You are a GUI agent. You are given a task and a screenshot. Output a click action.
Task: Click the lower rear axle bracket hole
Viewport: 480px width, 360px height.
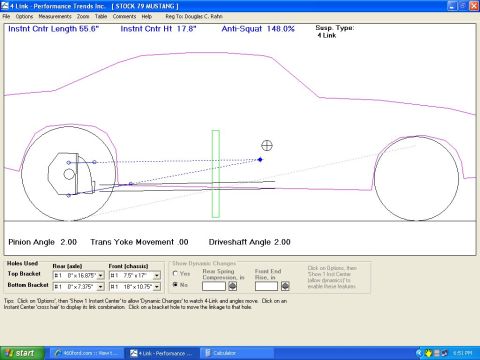(x=69, y=195)
